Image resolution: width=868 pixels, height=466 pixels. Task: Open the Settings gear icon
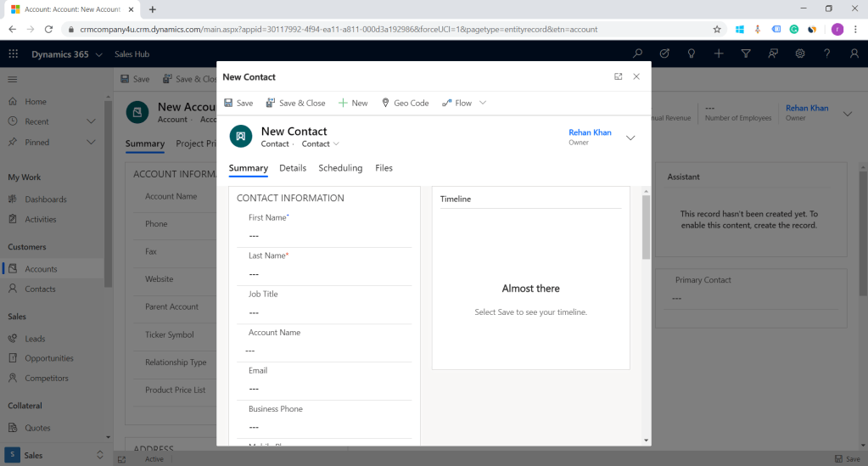click(x=800, y=53)
